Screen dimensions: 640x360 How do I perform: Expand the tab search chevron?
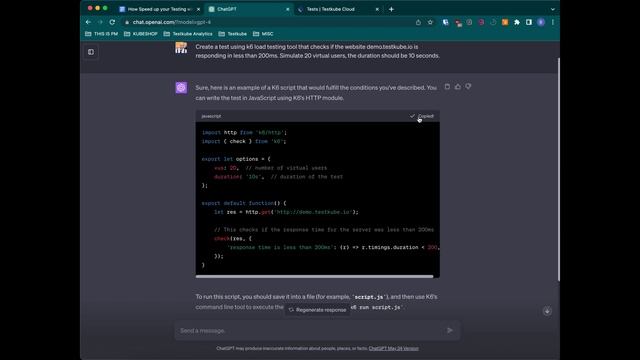pos(552,9)
